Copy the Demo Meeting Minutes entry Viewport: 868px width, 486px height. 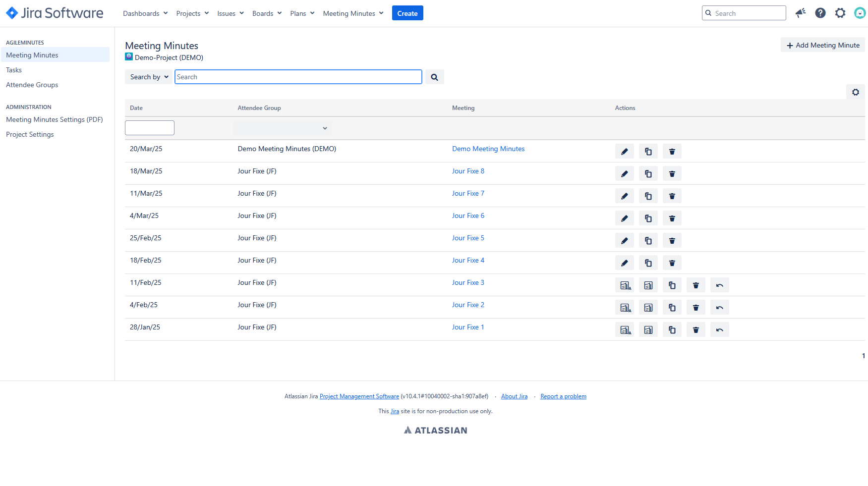(648, 152)
